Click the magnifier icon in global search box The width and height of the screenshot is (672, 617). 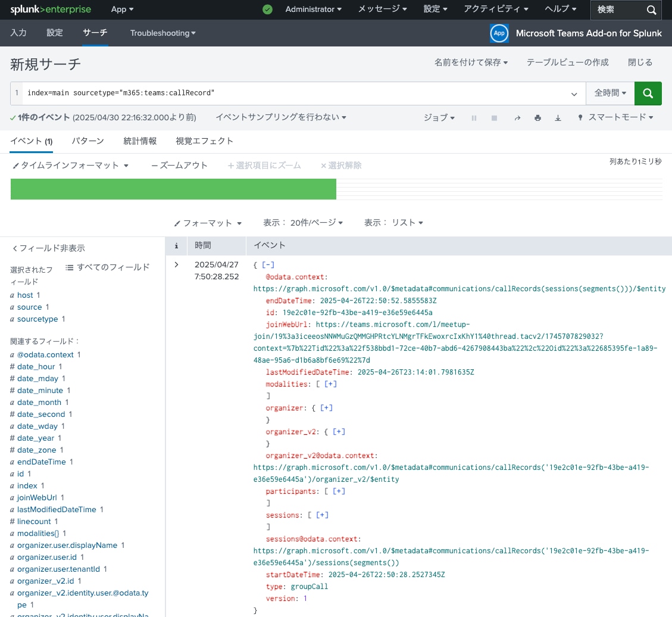(651, 10)
